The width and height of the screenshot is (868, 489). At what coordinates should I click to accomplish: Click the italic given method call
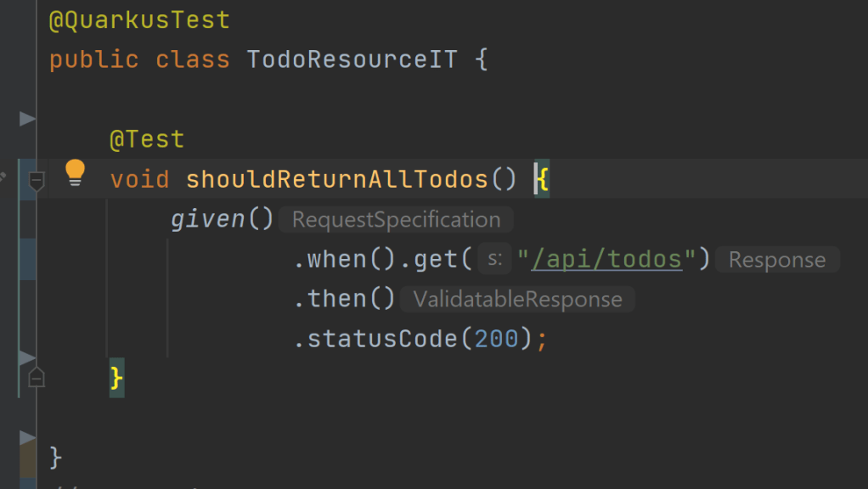point(208,220)
